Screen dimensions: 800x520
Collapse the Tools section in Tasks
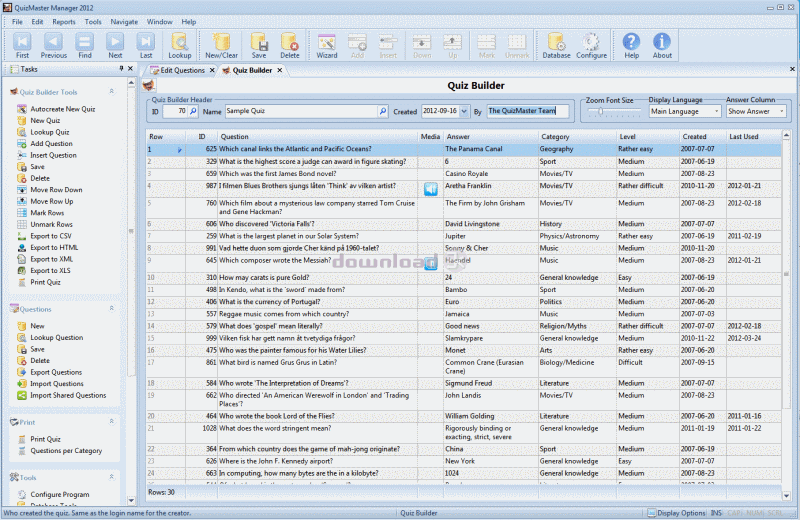pyautogui.click(x=111, y=477)
